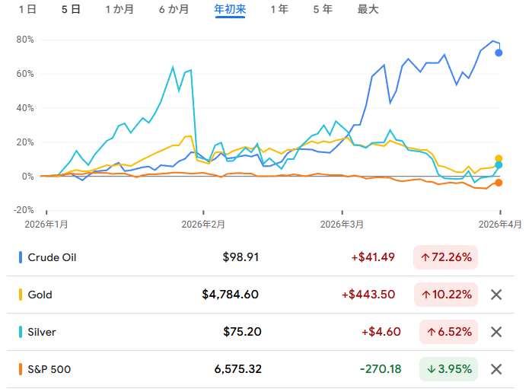Open the Gold listing
This screenshot has height=392, width=532.
point(40,295)
